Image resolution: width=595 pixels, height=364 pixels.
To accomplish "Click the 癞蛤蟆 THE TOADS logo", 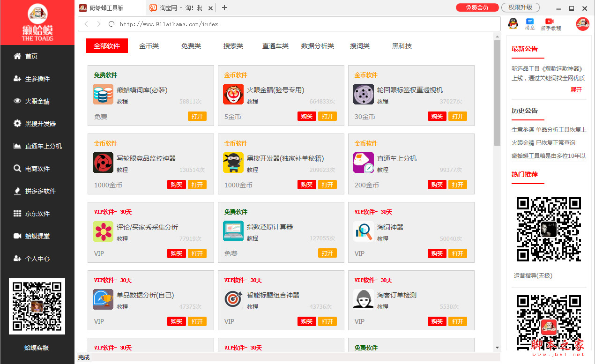I will tap(37, 22).
